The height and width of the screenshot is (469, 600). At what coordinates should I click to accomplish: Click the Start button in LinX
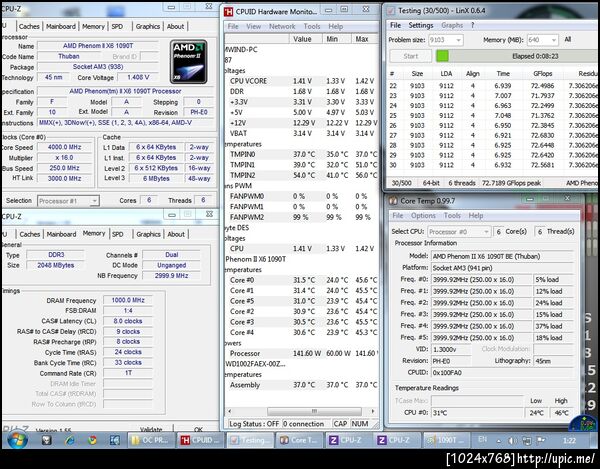pyautogui.click(x=411, y=56)
